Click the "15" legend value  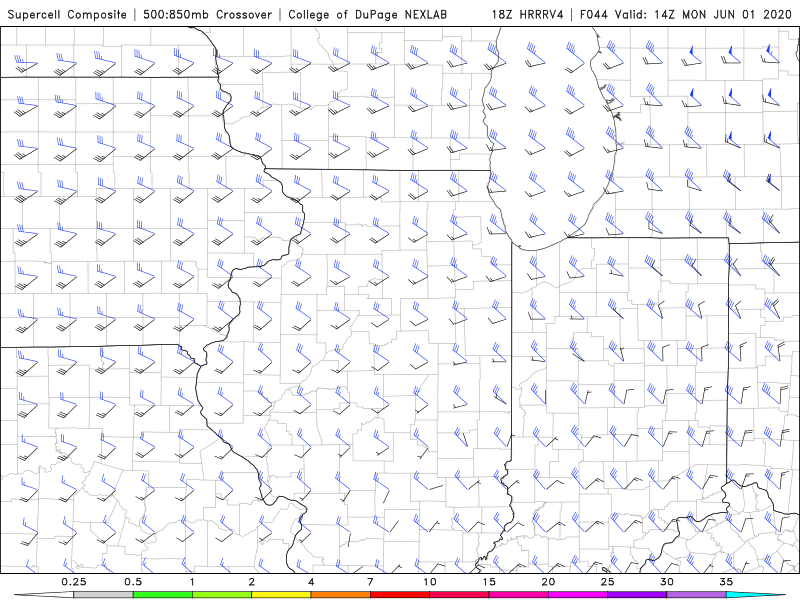click(489, 582)
